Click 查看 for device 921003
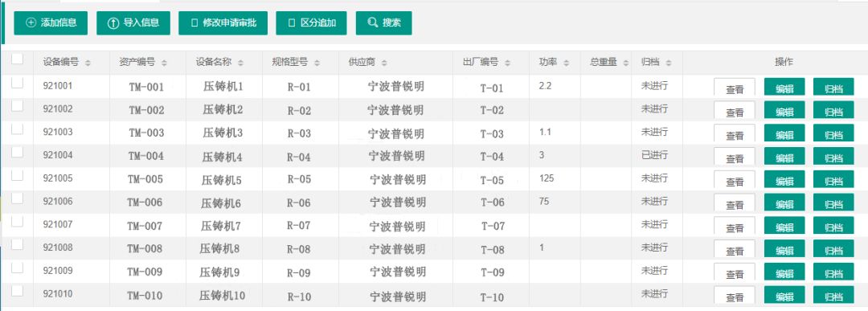Viewport: 868px width, 311px height. pos(735,133)
